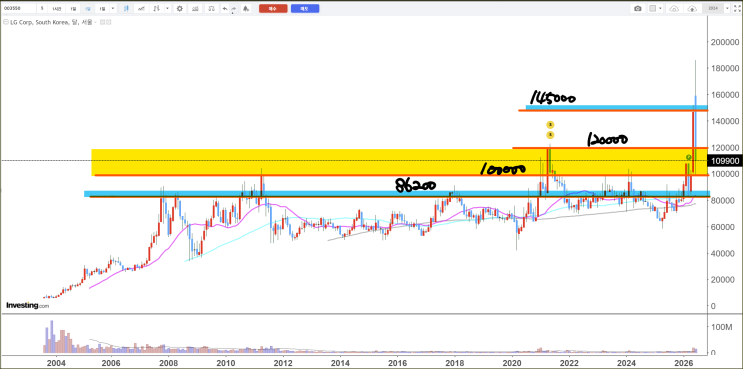The height and width of the screenshot is (369, 743).
Task: Load chart layout with cloud-download icon
Action: (x=674, y=8)
